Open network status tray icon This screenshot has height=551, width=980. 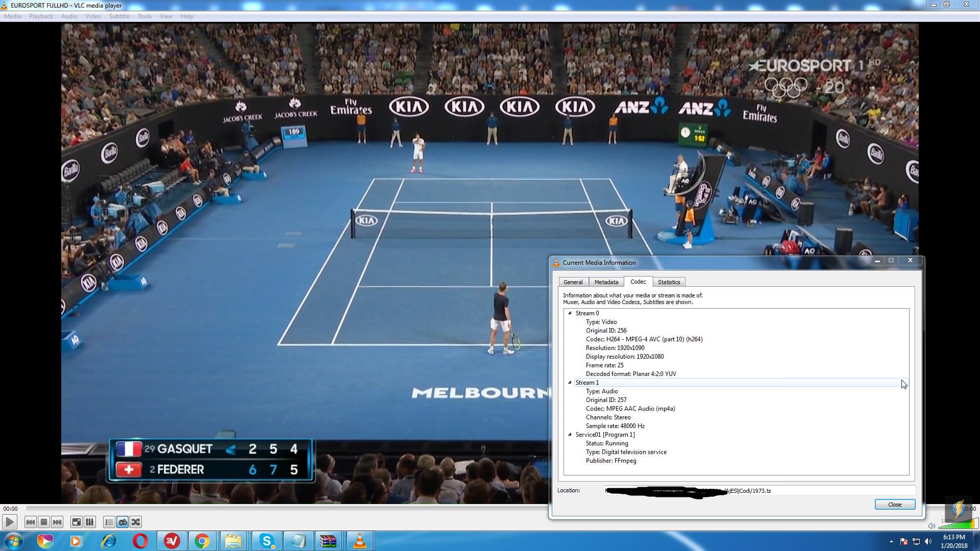[x=916, y=541]
